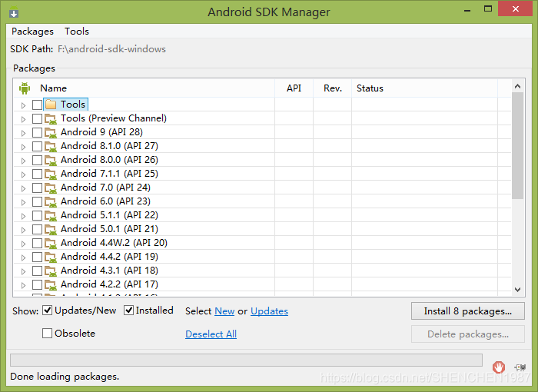Open the Packages menu
Screen dimensions: 538x392
pyautogui.click(x=32, y=32)
